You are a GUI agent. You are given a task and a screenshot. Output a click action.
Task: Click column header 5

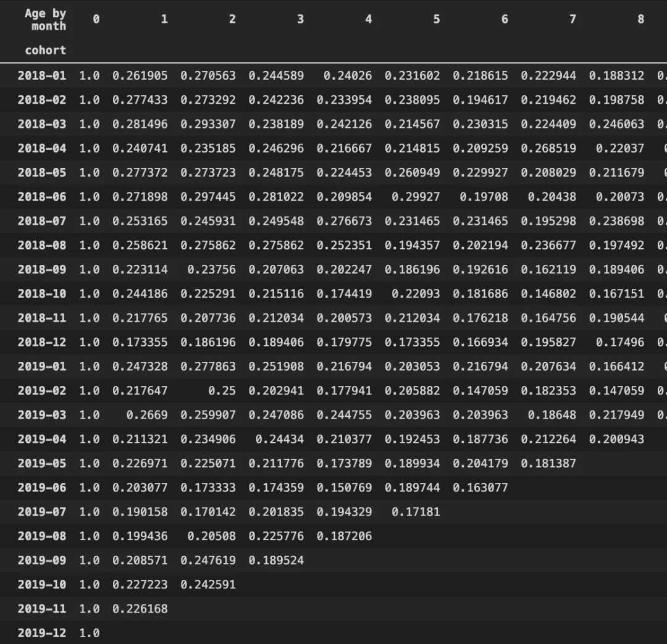(x=437, y=19)
